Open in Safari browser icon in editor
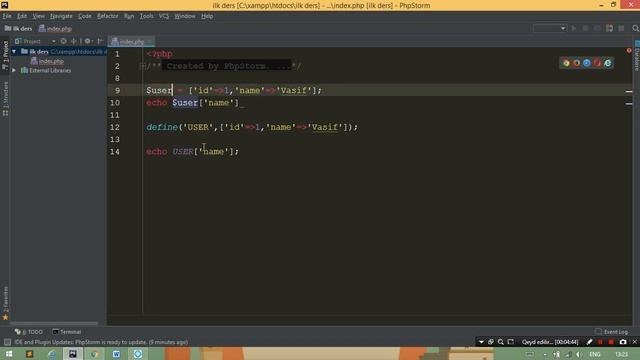Screen dimensions: 640x360 click(x=587, y=63)
